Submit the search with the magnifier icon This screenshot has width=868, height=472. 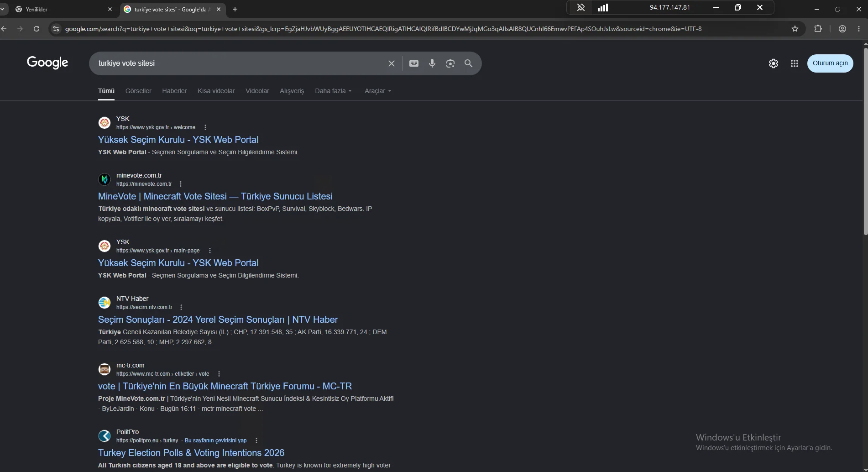tap(469, 63)
